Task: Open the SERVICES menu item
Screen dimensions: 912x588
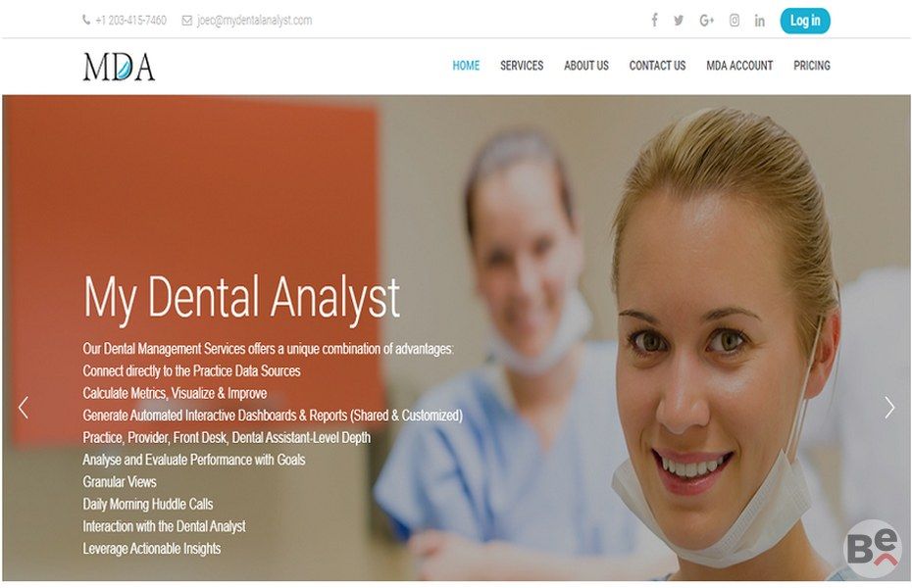Action: point(522,66)
